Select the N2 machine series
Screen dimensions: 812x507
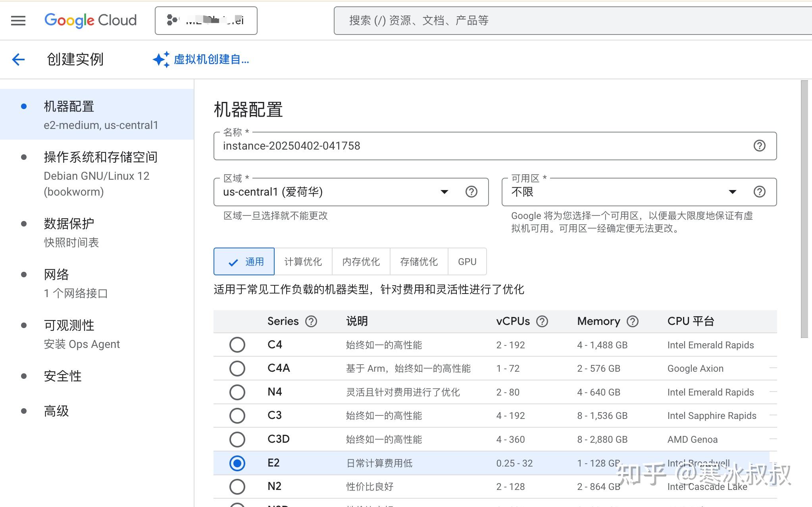click(x=237, y=487)
